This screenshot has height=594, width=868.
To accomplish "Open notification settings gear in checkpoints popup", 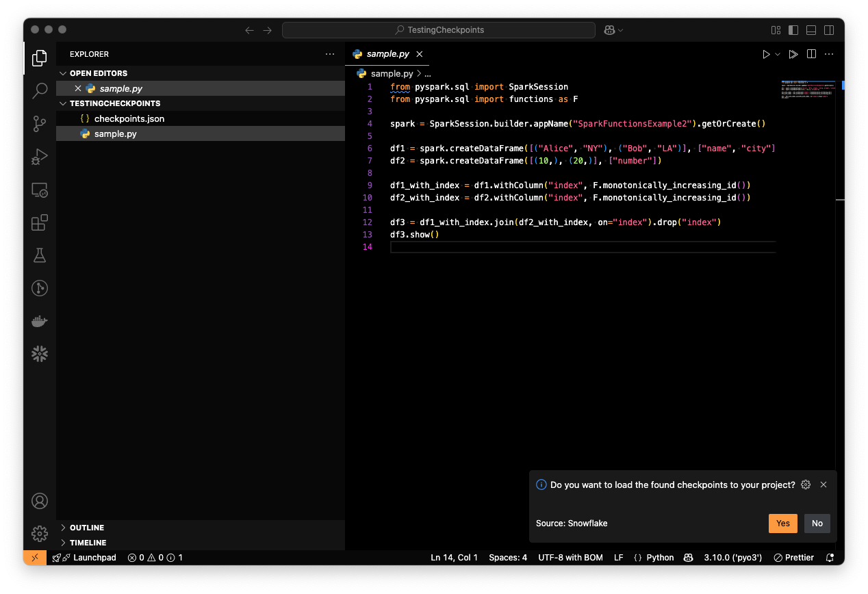I will [805, 485].
